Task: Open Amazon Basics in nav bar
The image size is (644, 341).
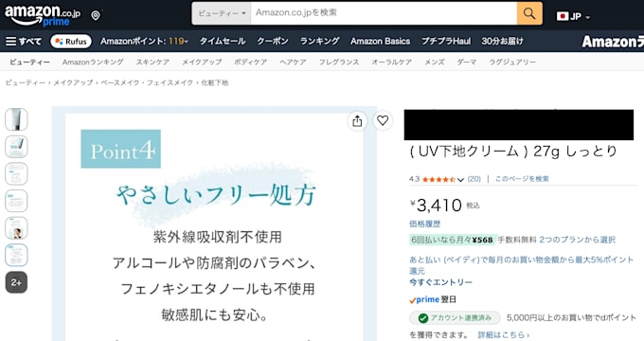Action: tap(381, 41)
